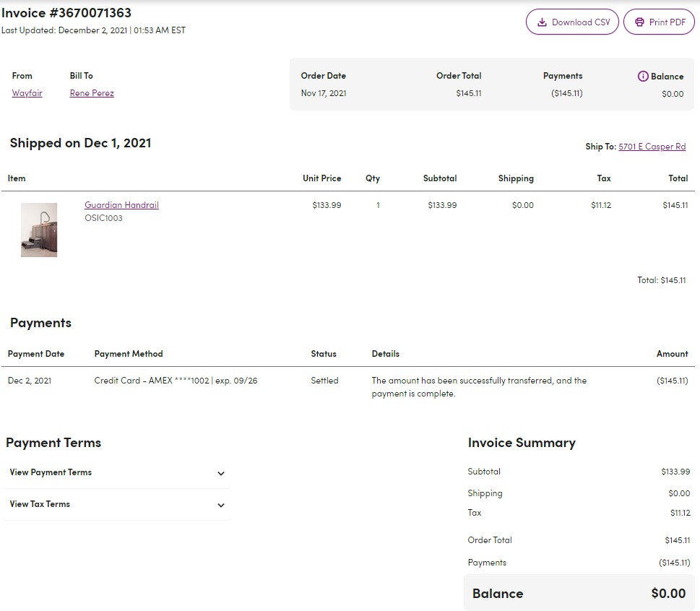Open the 5701 E Casper Rd address link
The image size is (700, 611).
(x=652, y=147)
